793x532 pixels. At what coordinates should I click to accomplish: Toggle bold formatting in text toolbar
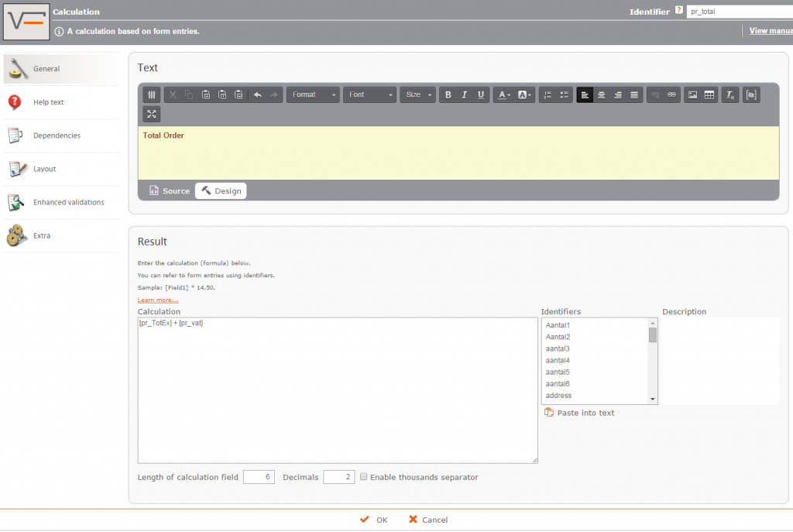click(448, 94)
